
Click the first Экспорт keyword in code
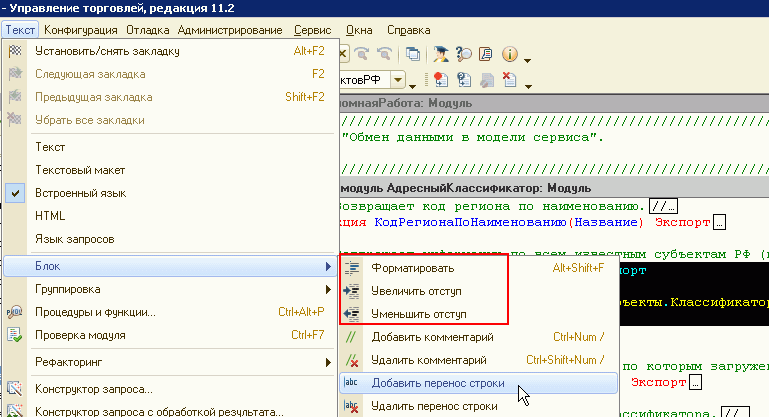coord(683,222)
